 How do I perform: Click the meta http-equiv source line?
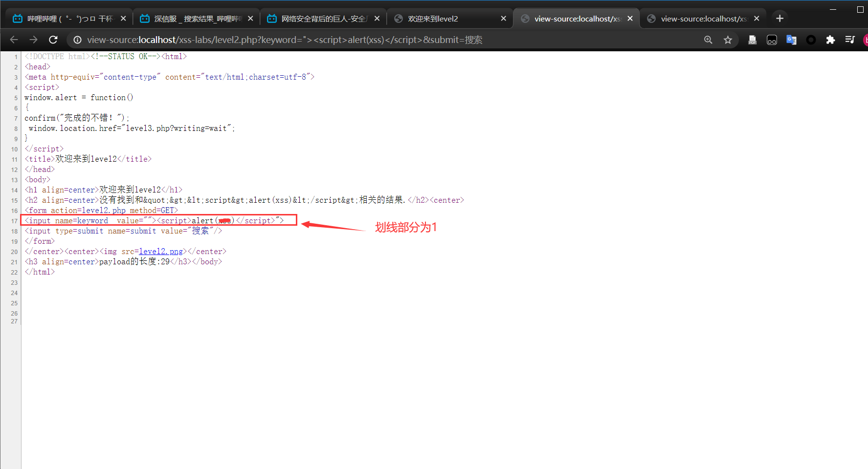(170, 77)
